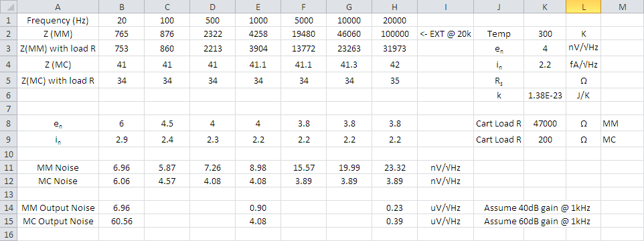The height and width of the screenshot is (241, 644).
Task: Select Z (MM) value 765
Action: [x=121, y=34]
